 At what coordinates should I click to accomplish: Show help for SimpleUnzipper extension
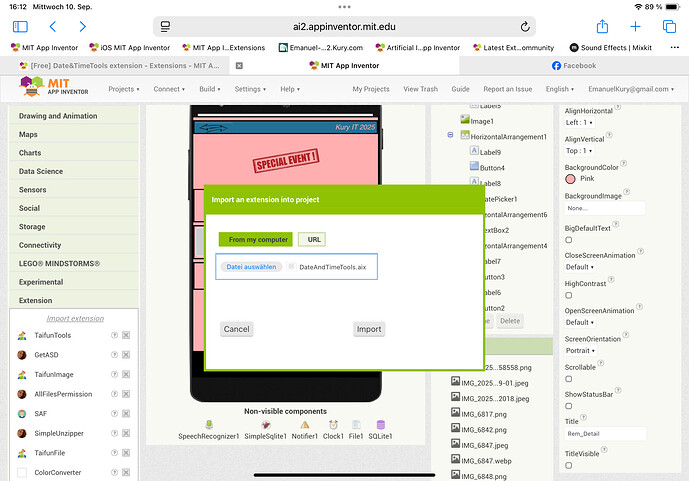[x=114, y=433]
